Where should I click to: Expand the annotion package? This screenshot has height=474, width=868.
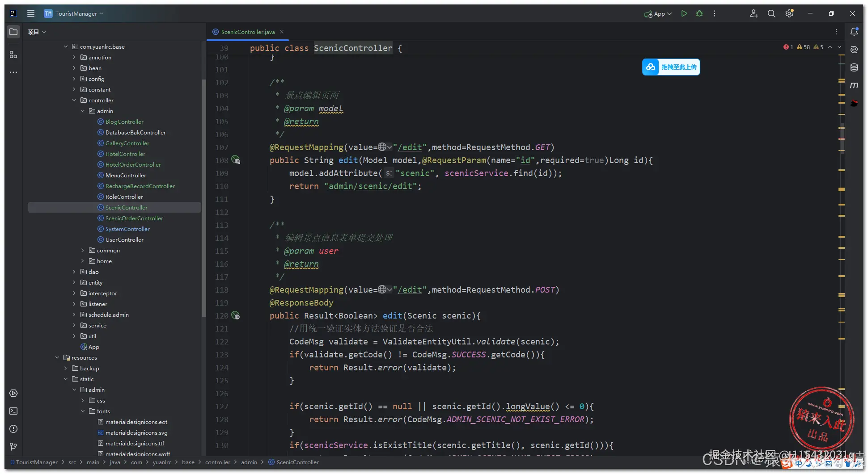click(74, 57)
